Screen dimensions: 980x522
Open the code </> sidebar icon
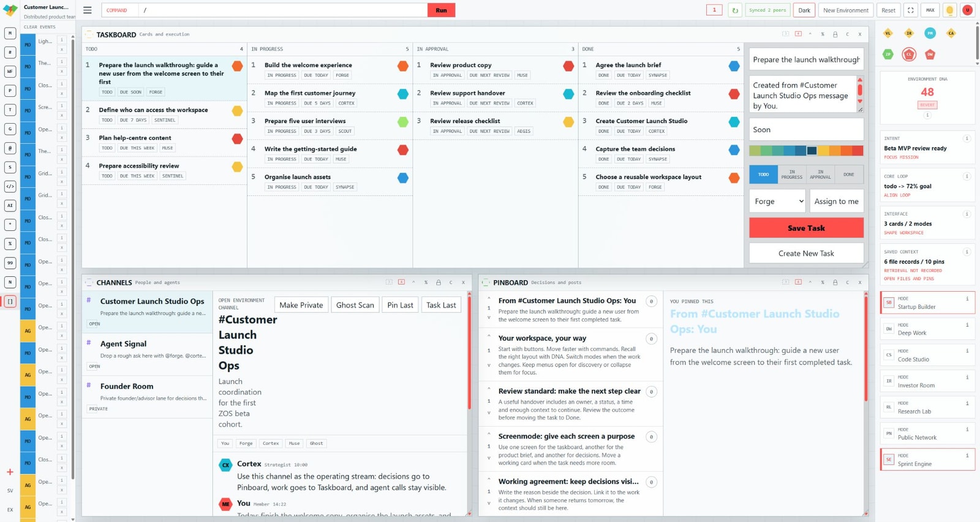(x=10, y=186)
